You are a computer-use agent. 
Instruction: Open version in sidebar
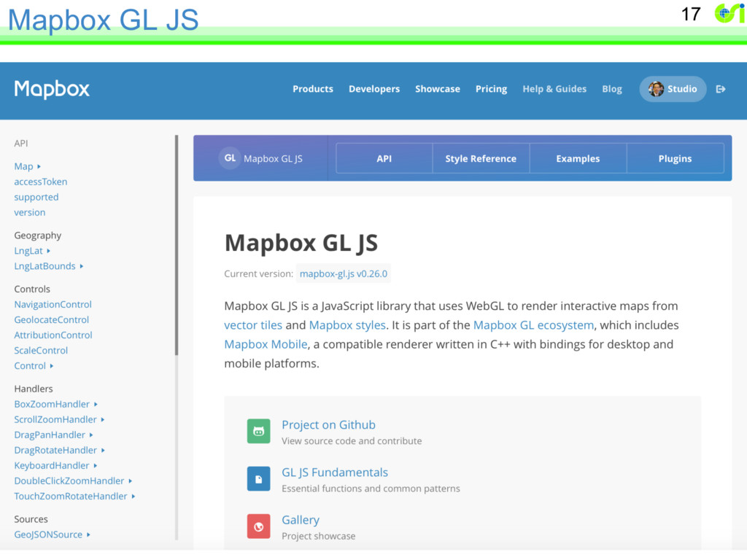pos(29,212)
